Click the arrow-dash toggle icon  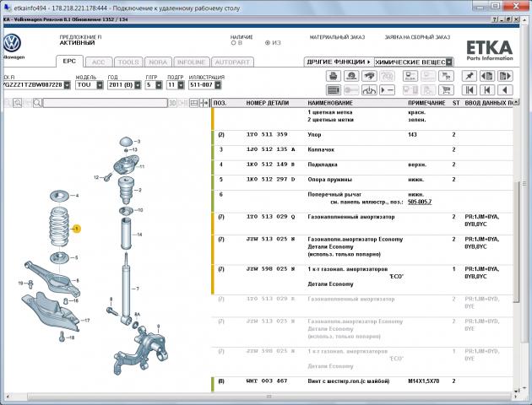coord(387,90)
